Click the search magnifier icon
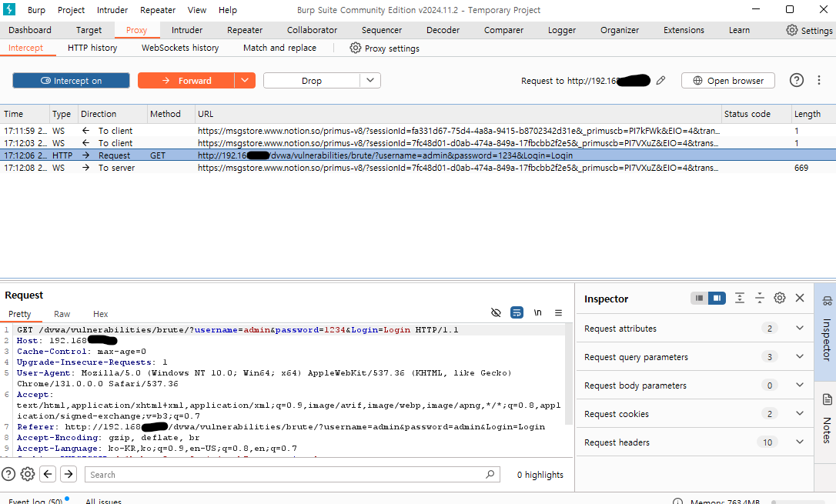836x504 pixels. click(x=490, y=474)
